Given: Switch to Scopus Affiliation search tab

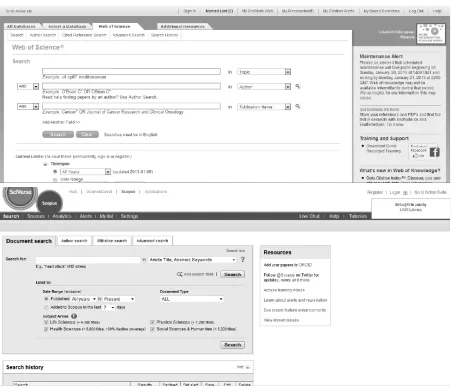Looking at the screenshot, I should pos(112,241).
